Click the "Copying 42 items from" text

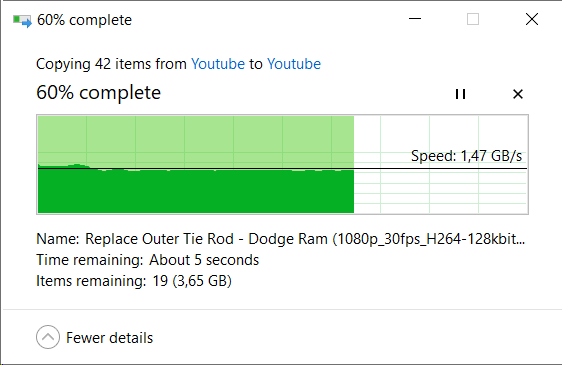click(111, 64)
